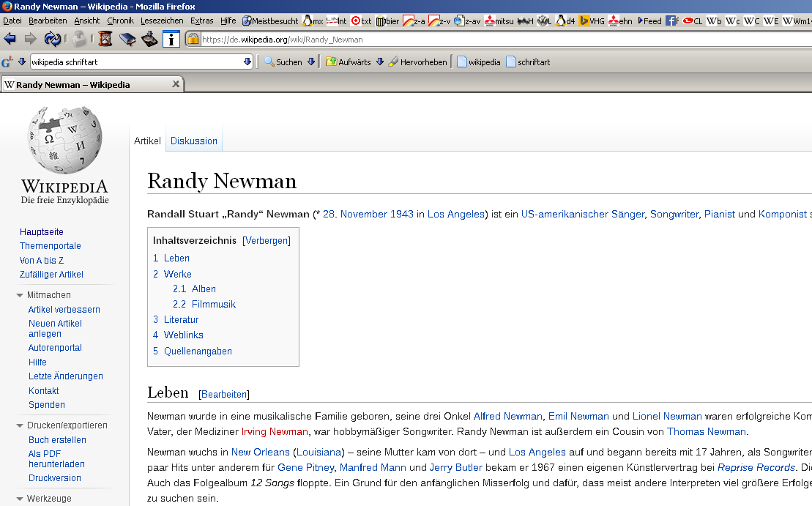
Task: Click the padlock site identity icon
Action: (x=193, y=40)
